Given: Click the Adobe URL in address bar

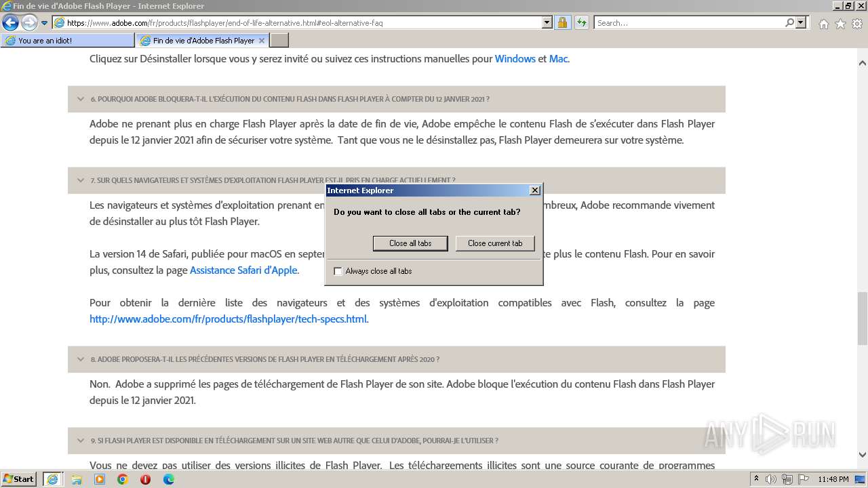Looking at the screenshot, I should (x=225, y=22).
